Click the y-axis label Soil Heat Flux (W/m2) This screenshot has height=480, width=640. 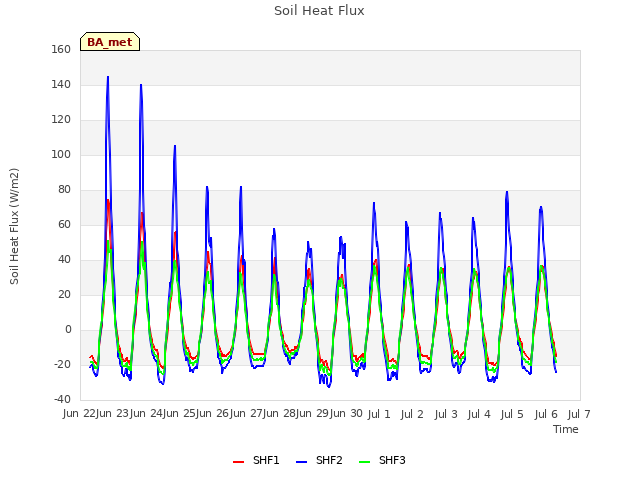(14, 226)
